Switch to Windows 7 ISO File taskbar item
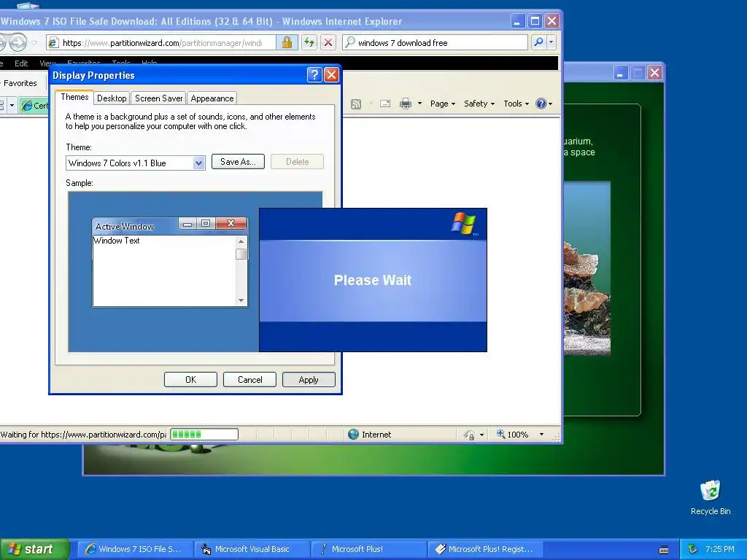Screen dimensions: 747x560 pyautogui.click(x=135, y=549)
